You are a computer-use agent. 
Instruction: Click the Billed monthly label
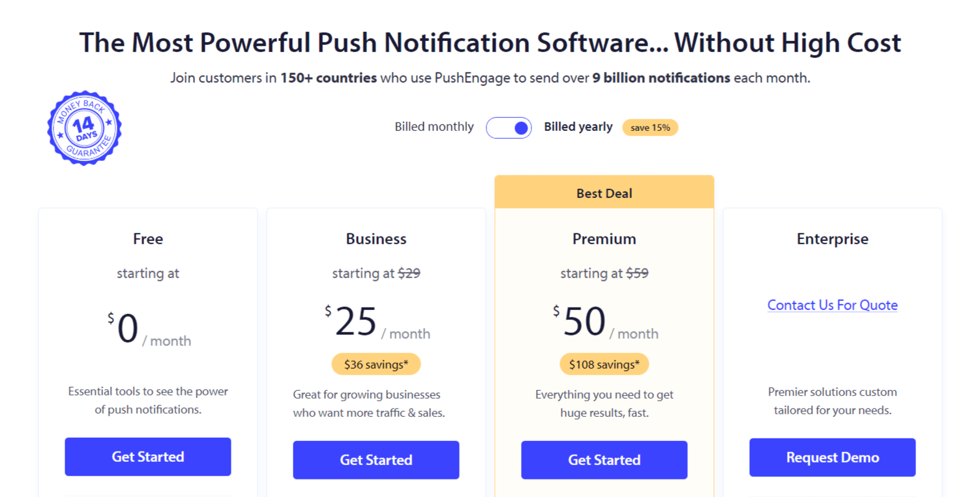[434, 126]
